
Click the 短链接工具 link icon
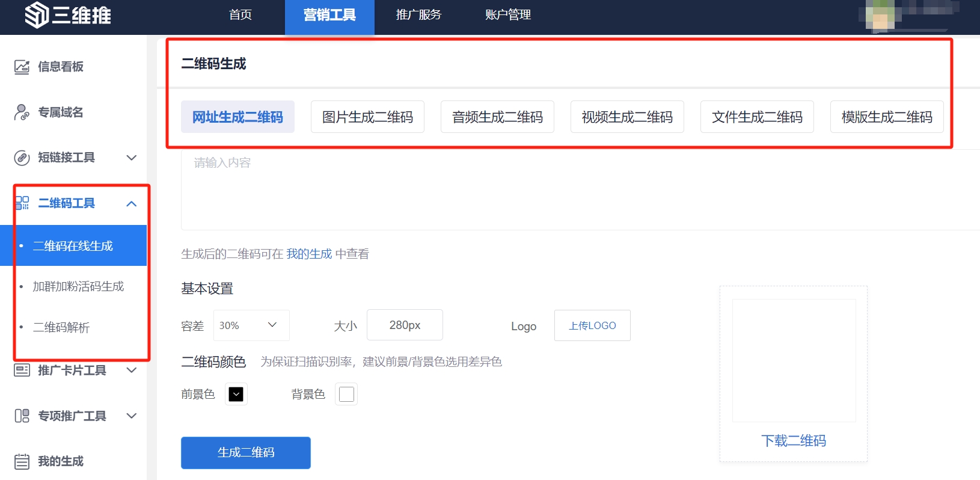(x=22, y=158)
